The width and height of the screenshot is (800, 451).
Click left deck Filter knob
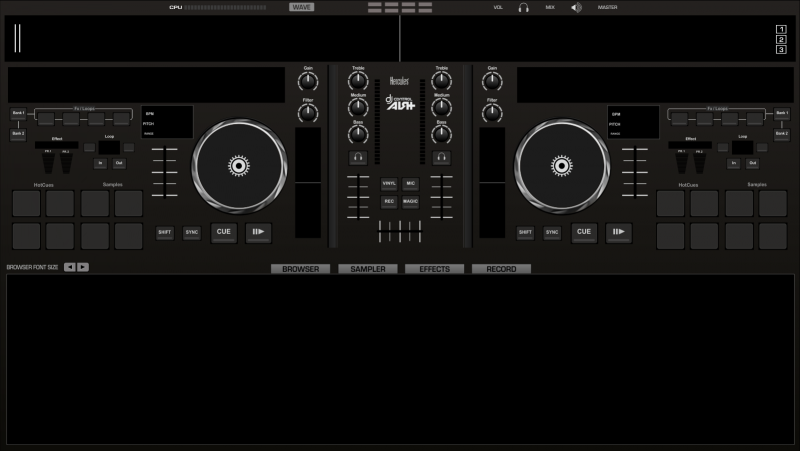308,113
